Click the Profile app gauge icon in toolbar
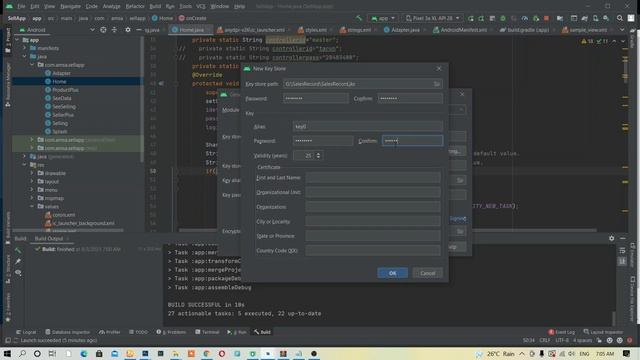 (x=524, y=18)
